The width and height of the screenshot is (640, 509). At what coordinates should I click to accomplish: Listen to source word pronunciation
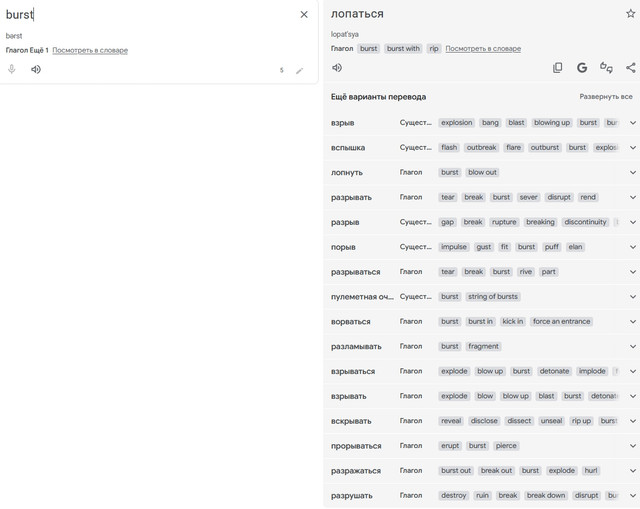coord(36,69)
